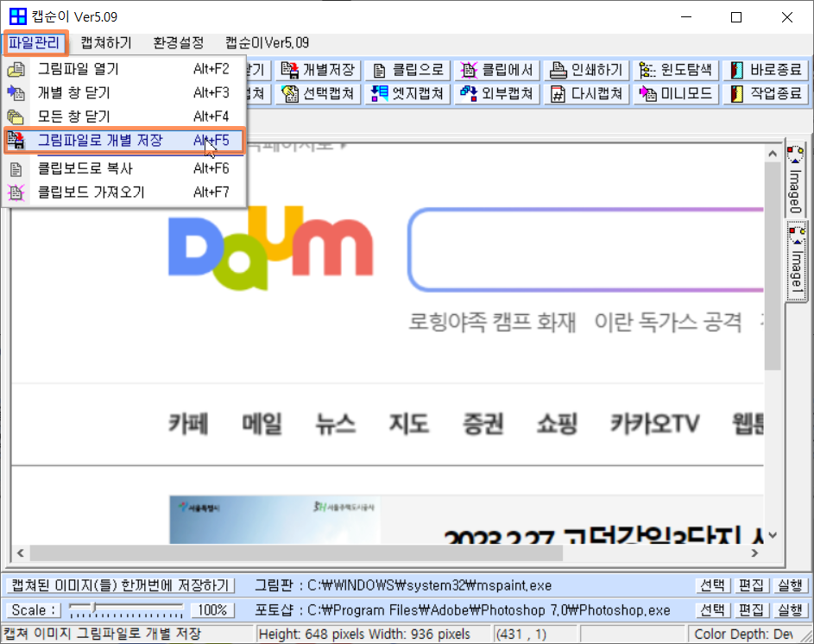Adjust the Scale slider
The width and height of the screenshot is (814, 644).
126,609
